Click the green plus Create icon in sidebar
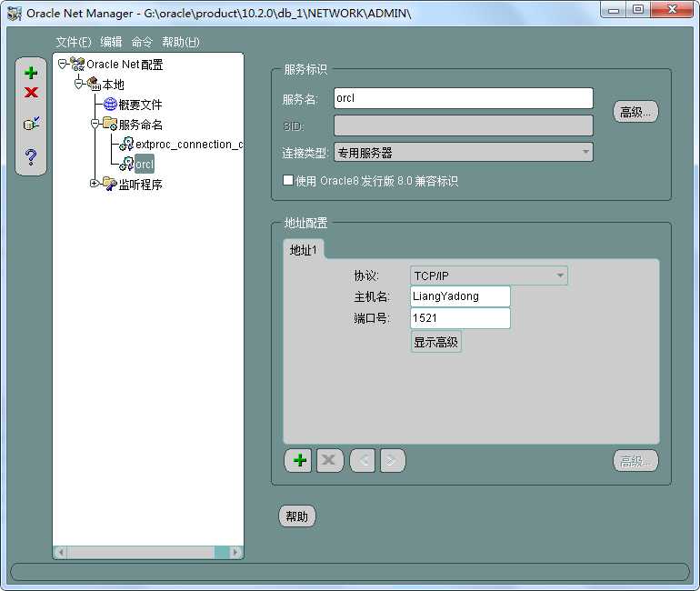The image size is (700, 591). point(31,73)
